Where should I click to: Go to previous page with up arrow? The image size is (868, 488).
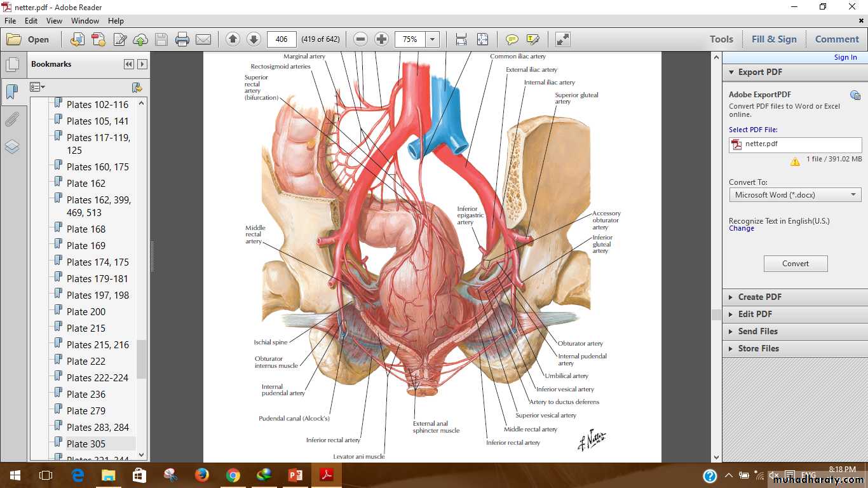(233, 39)
